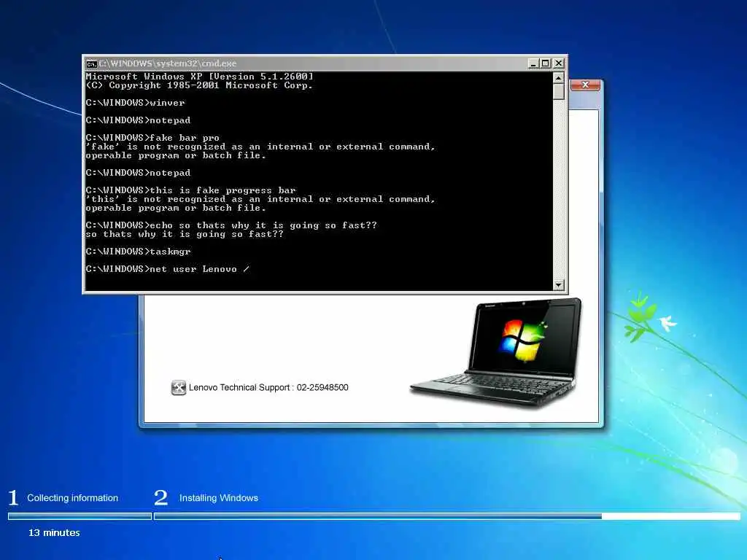Click the cmd scrollbar thumb
Screen dimensions: 747x560
pyautogui.click(x=558, y=91)
